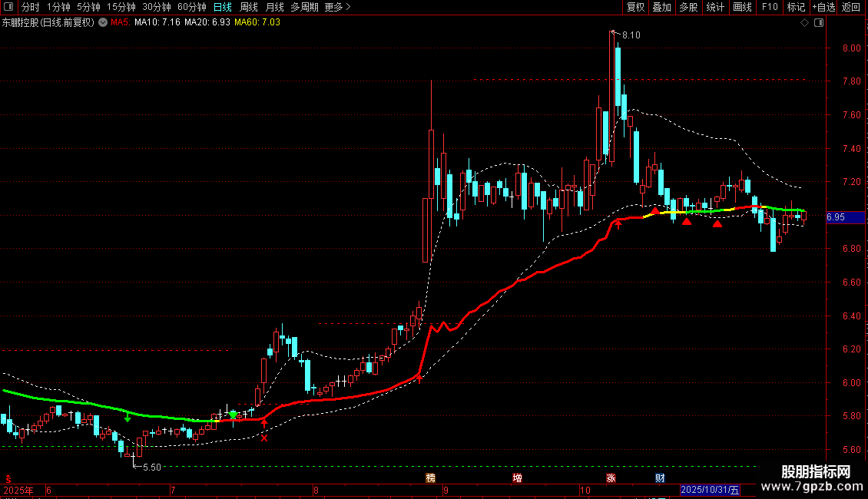Click the 8.00 price axis label
Viewport: 868px width, 499px height.
coord(851,48)
